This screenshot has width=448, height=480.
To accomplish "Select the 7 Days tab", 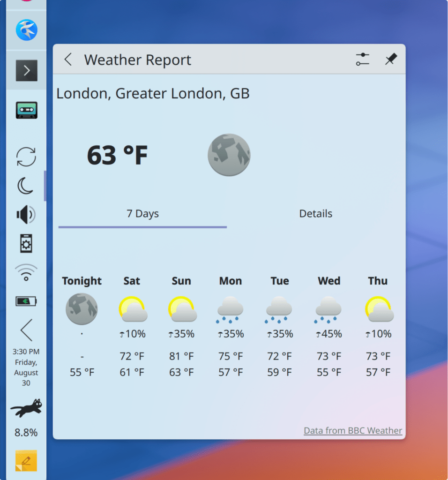I will point(142,214).
